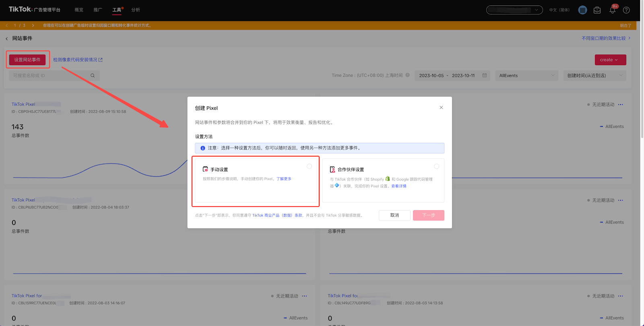Click 取消 in the dialog
This screenshot has height=326, width=644.
[394, 215]
